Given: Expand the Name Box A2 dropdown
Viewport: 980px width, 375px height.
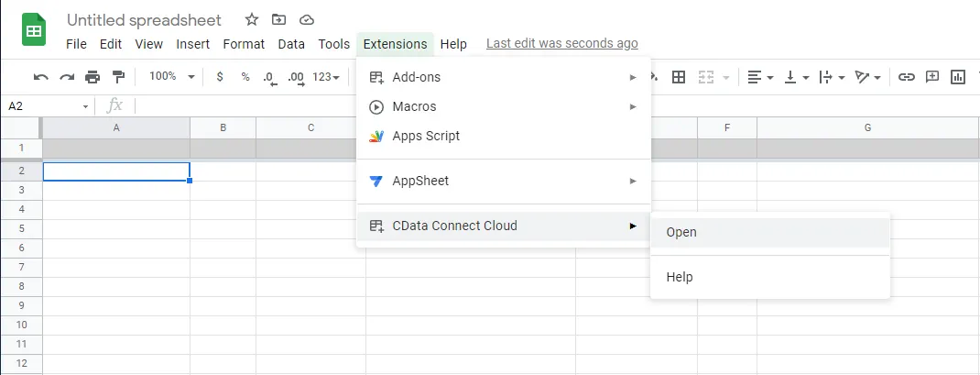Looking at the screenshot, I should [x=86, y=106].
